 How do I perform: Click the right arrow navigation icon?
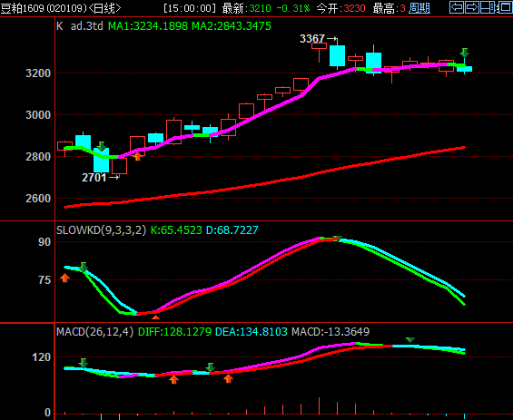pyautogui.click(x=472, y=7)
